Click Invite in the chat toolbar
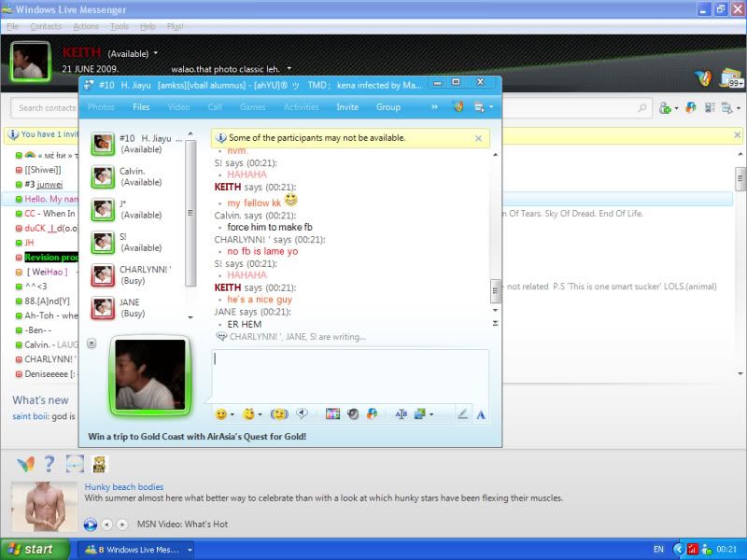747x560 pixels. 347,107
